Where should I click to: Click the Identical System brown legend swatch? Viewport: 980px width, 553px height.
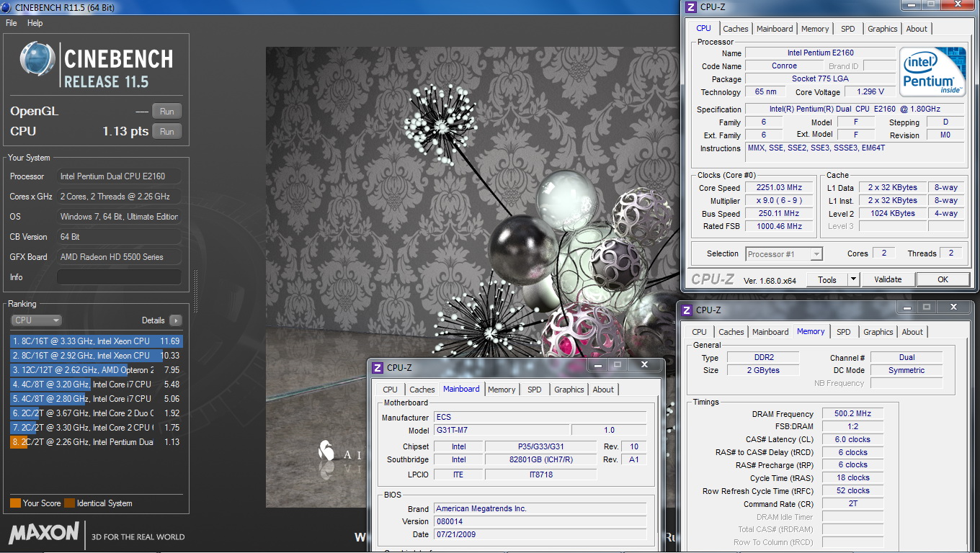[69, 503]
